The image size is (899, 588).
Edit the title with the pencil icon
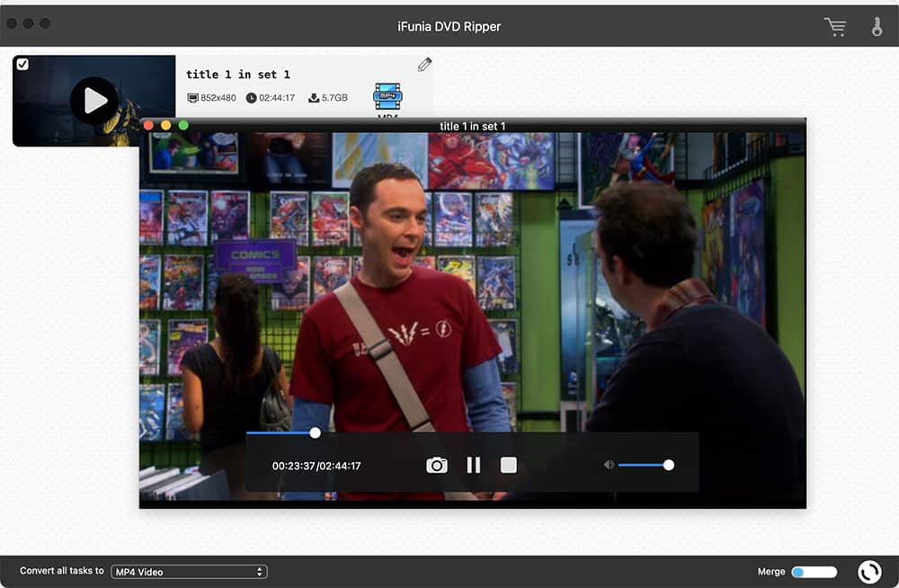coord(424,64)
